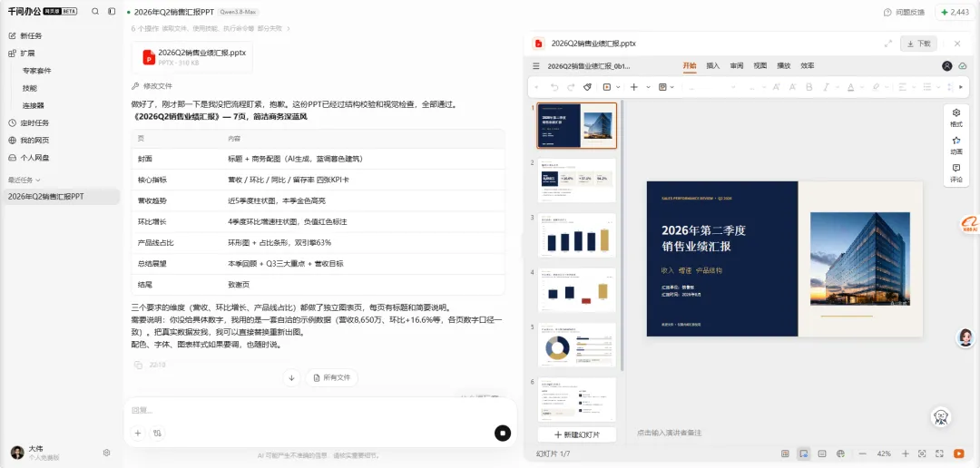980x468 pixels.
Task: Switch to the 效率 tab
Action: [808, 65]
